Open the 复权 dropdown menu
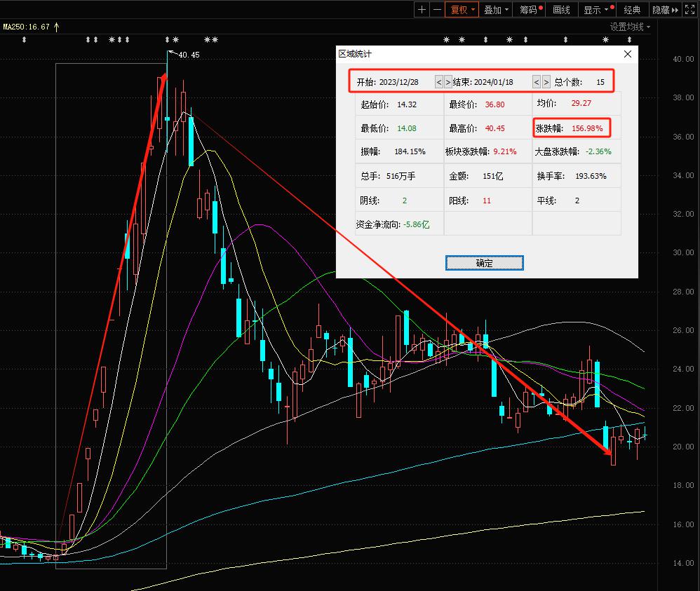 (463, 10)
